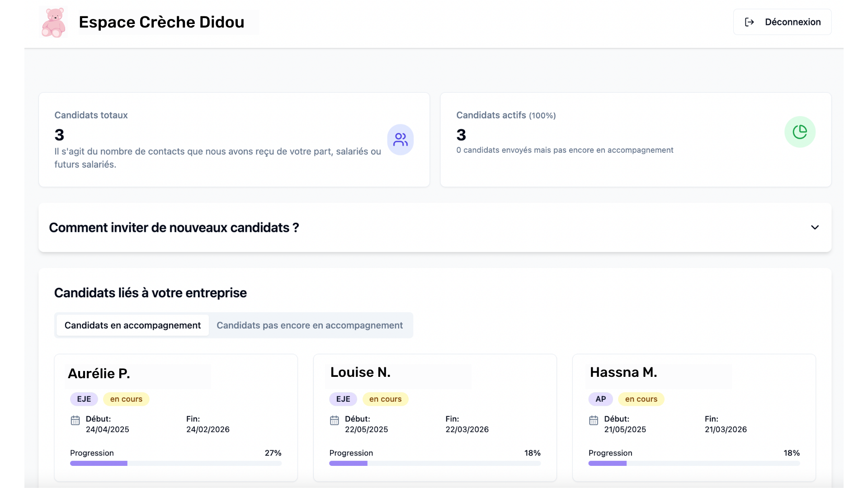Click the 'Espace Crèche Didou' title
The height and width of the screenshot is (488, 868).
[x=161, y=22]
